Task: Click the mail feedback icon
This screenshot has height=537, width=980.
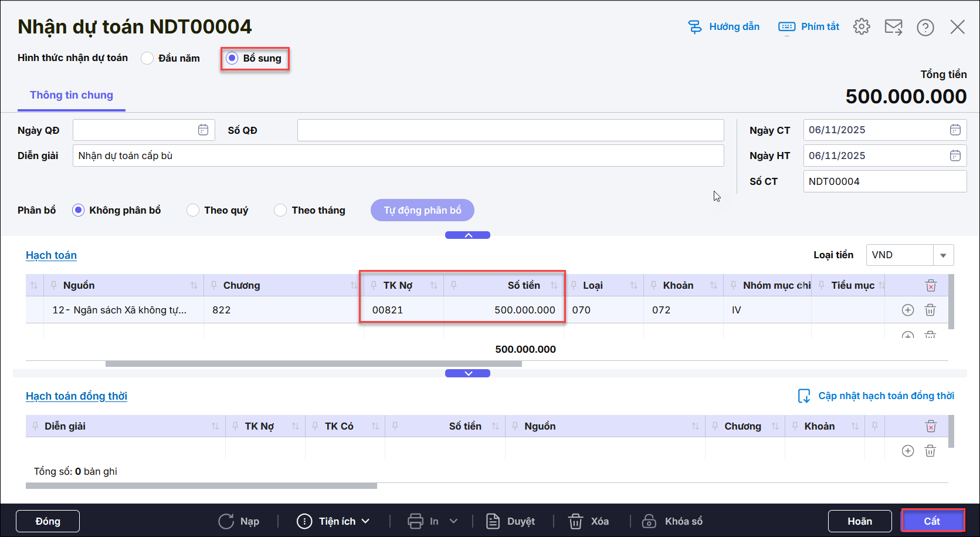Action: tap(893, 27)
